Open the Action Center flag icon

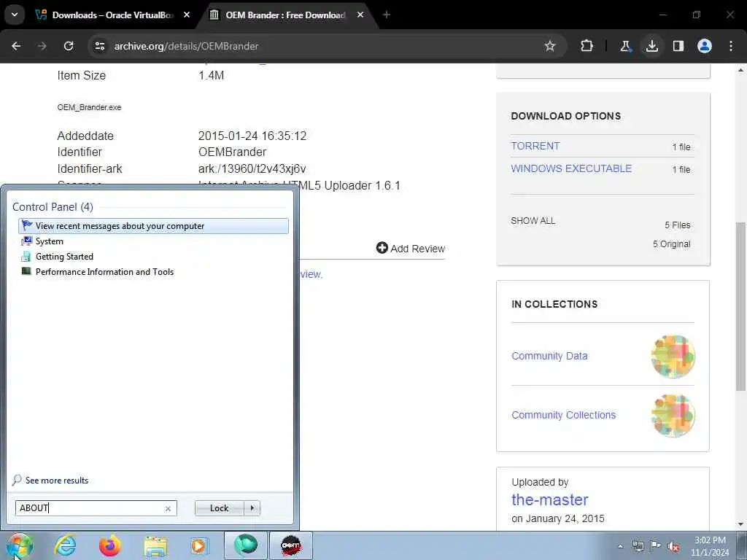click(656, 546)
